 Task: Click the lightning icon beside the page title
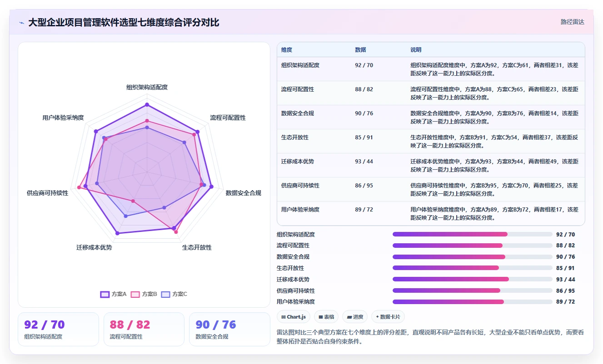22,23
